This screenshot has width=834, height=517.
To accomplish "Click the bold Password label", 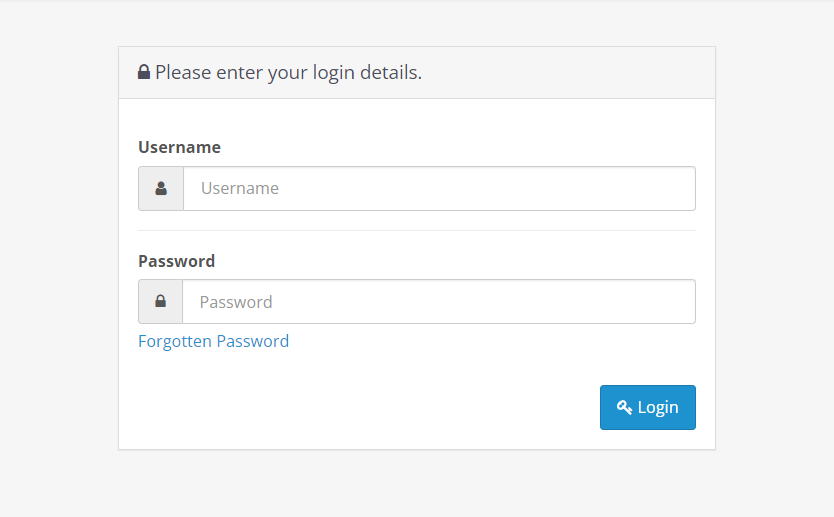I will [x=176, y=261].
